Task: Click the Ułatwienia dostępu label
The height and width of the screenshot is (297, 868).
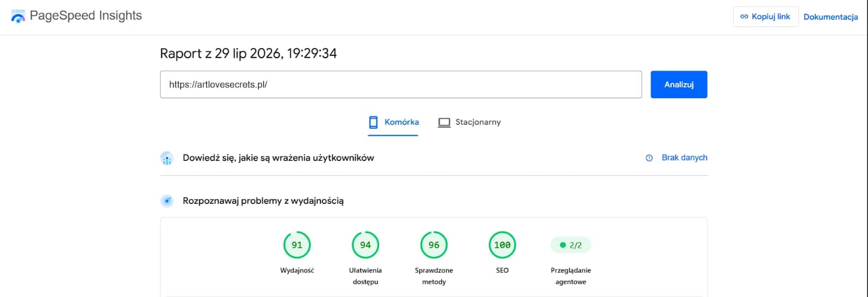Action: [365, 276]
